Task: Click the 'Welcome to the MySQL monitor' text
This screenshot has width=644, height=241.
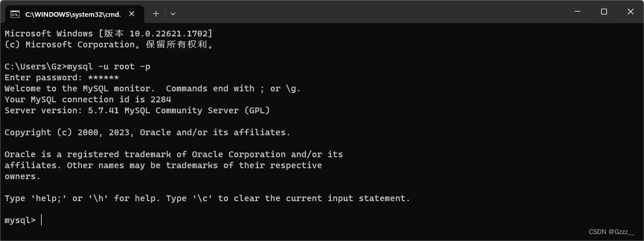Action: coord(79,88)
